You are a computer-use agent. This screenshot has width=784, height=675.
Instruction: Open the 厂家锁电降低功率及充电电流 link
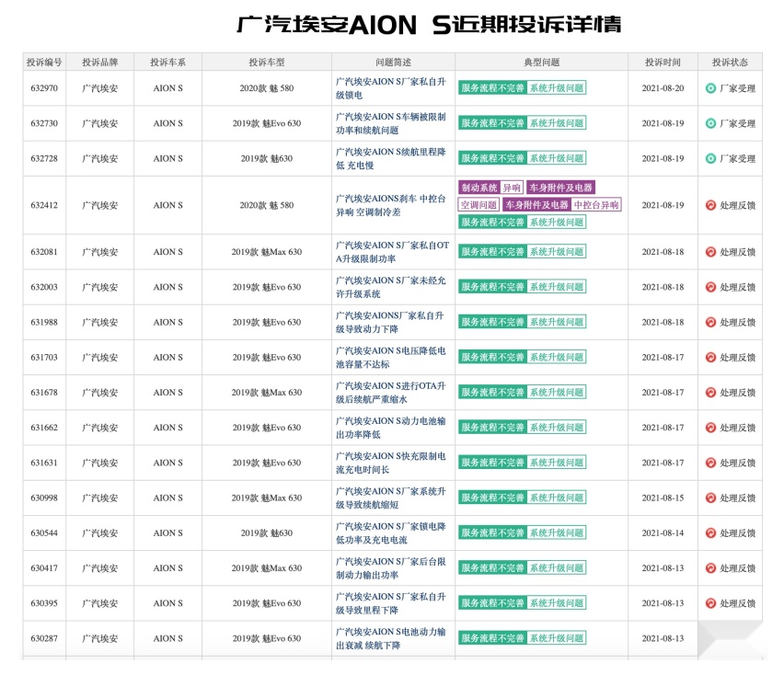pyautogui.click(x=390, y=533)
